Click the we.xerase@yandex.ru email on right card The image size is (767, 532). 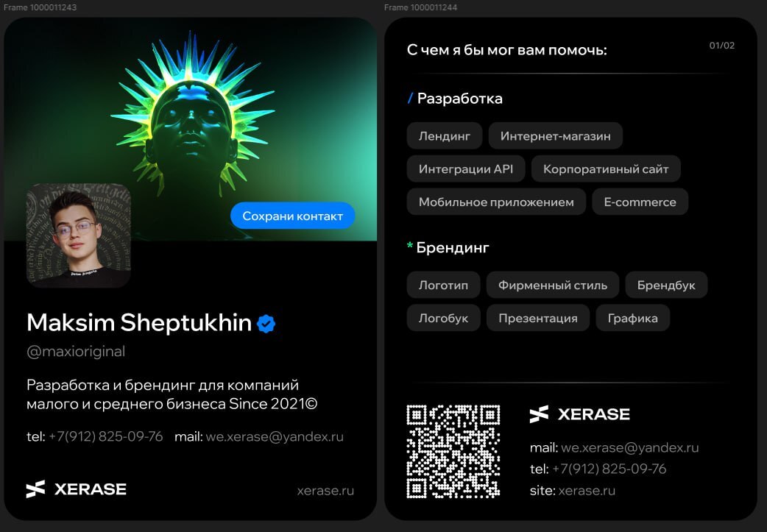click(629, 447)
